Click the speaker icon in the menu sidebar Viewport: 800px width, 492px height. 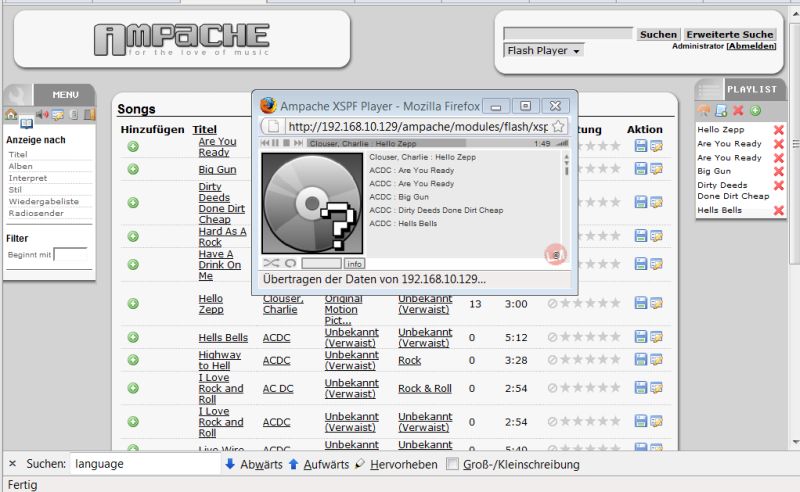pos(42,114)
